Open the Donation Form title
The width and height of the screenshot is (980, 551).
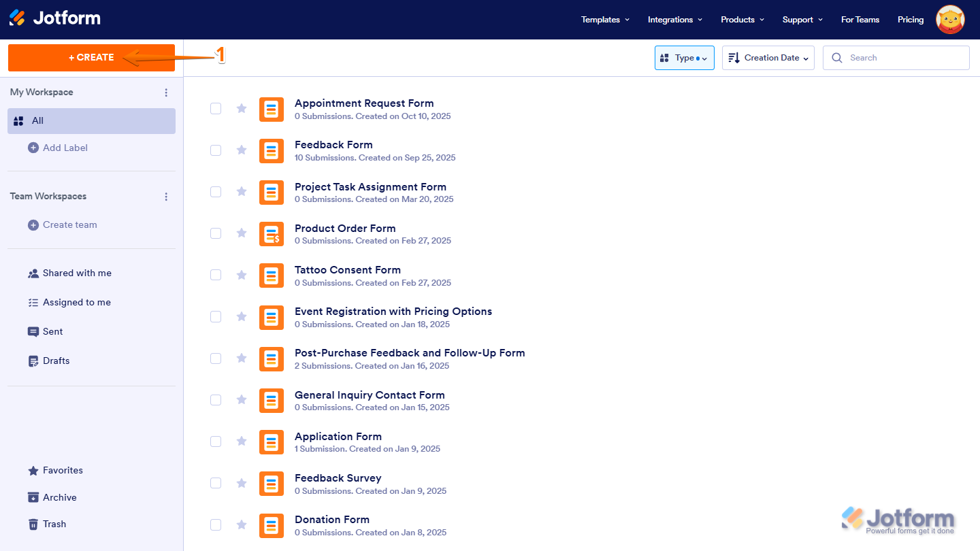332,520
